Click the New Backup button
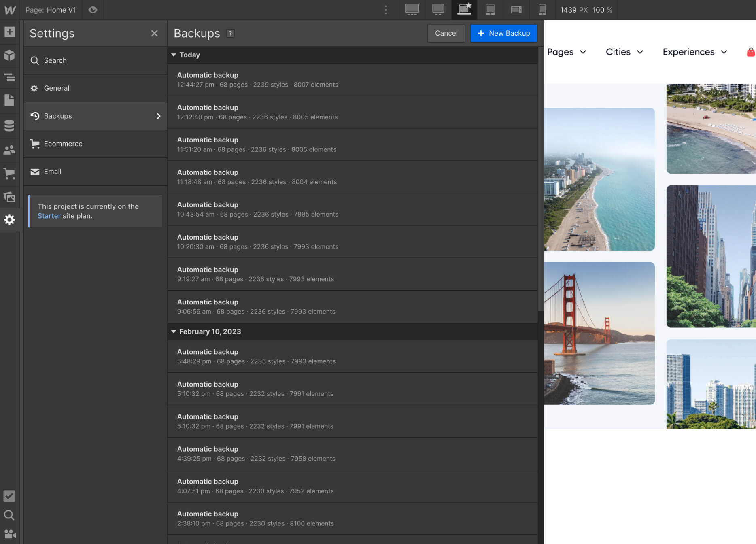This screenshot has width=756, height=544. (x=503, y=33)
